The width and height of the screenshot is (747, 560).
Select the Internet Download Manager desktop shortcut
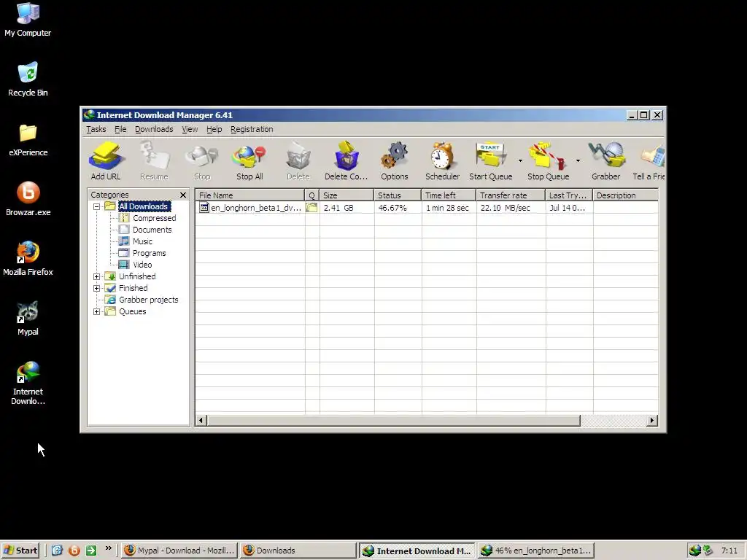click(28, 384)
